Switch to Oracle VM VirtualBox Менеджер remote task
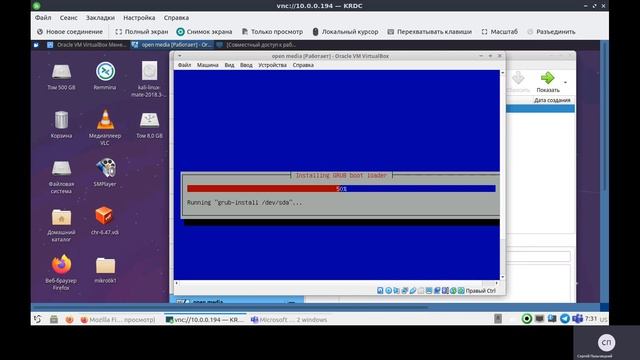 pos(87,45)
